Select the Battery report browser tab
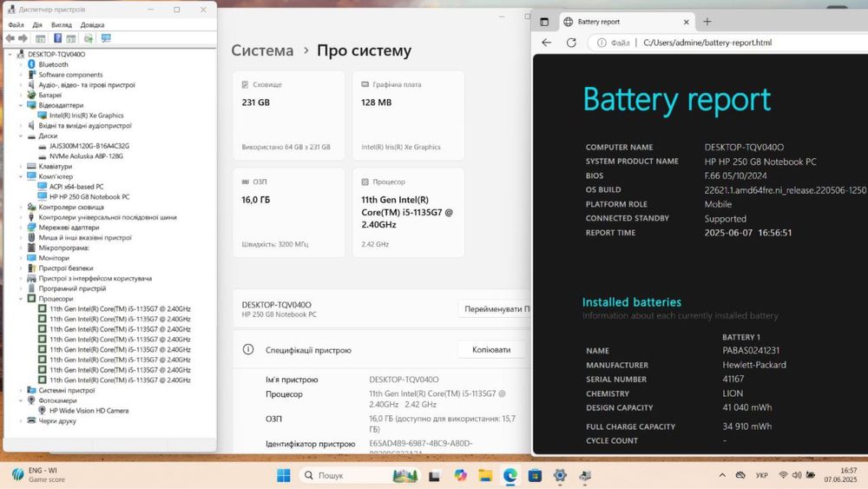 tap(626, 22)
